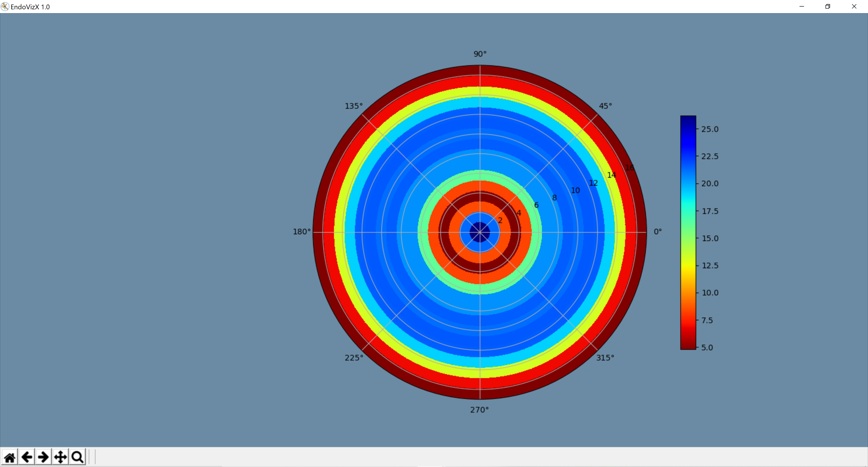Click the colorbar gradient scale
The width and height of the screenshot is (868, 467).
(x=688, y=232)
